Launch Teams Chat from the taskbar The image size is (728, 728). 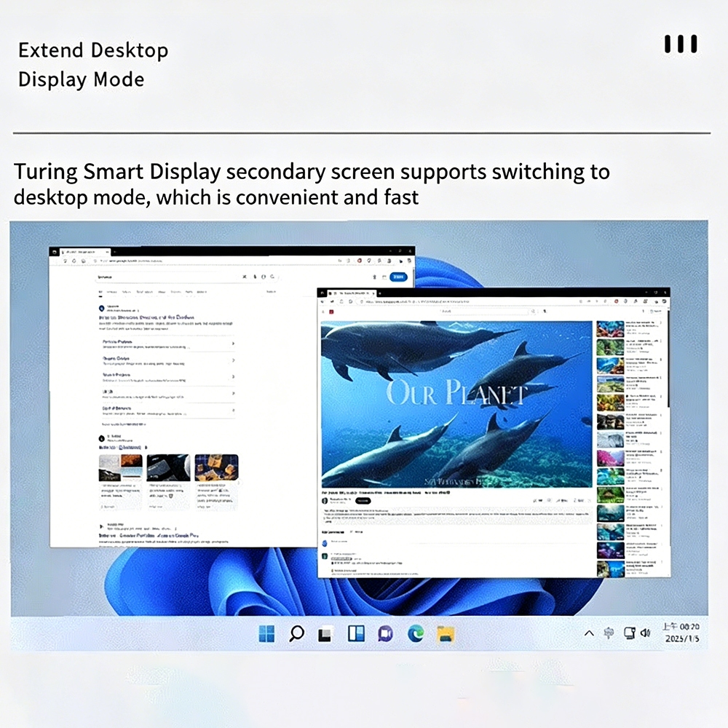pos(385,634)
